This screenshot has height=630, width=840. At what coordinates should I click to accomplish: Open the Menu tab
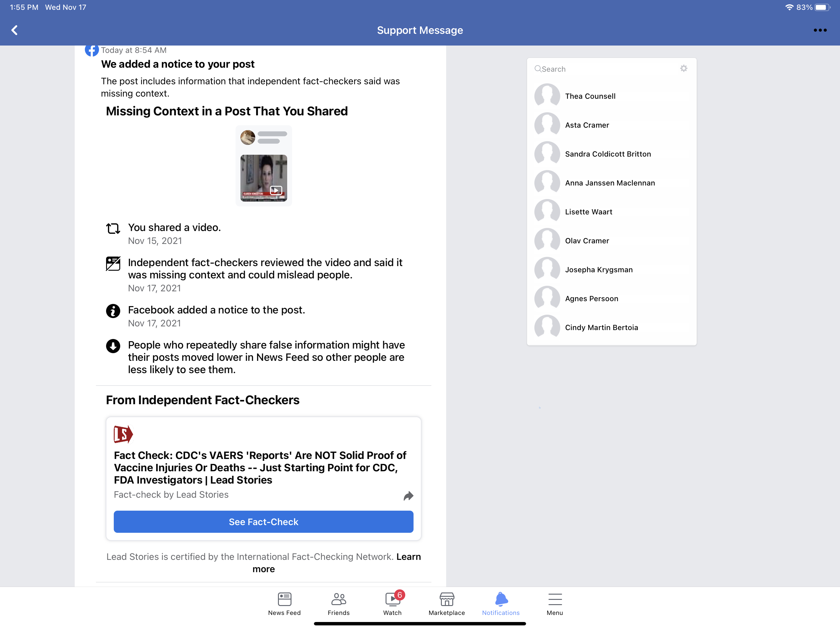(555, 604)
